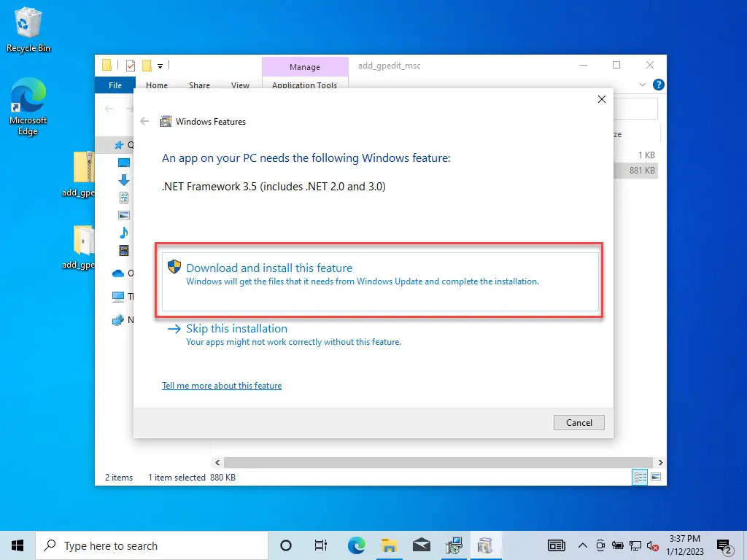Switch to the View ribbon tab
The height and width of the screenshot is (560, 747).
tap(240, 85)
